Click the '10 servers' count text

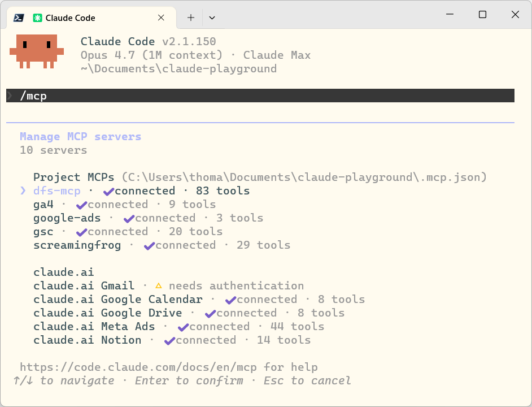coord(53,150)
